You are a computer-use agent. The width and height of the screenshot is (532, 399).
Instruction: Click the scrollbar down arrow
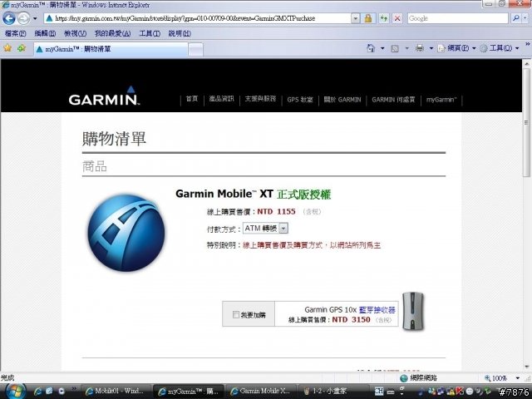(526, 367)
